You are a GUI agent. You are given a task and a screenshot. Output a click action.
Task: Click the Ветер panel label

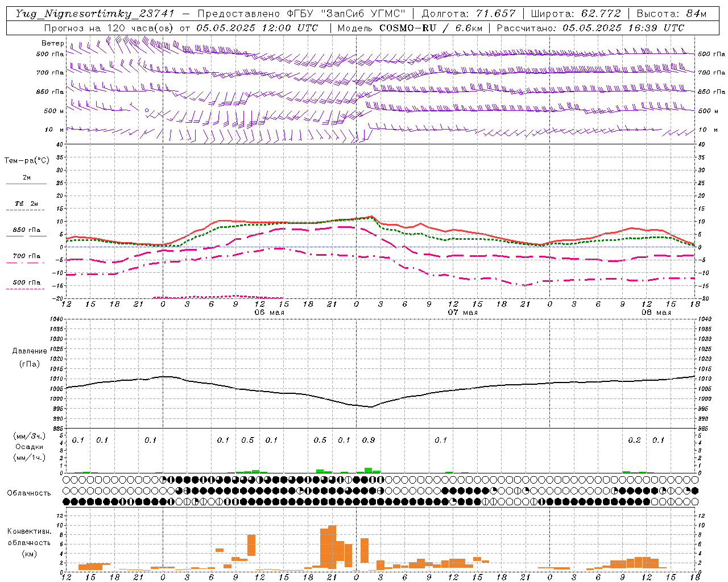click(x=53, y=43)
